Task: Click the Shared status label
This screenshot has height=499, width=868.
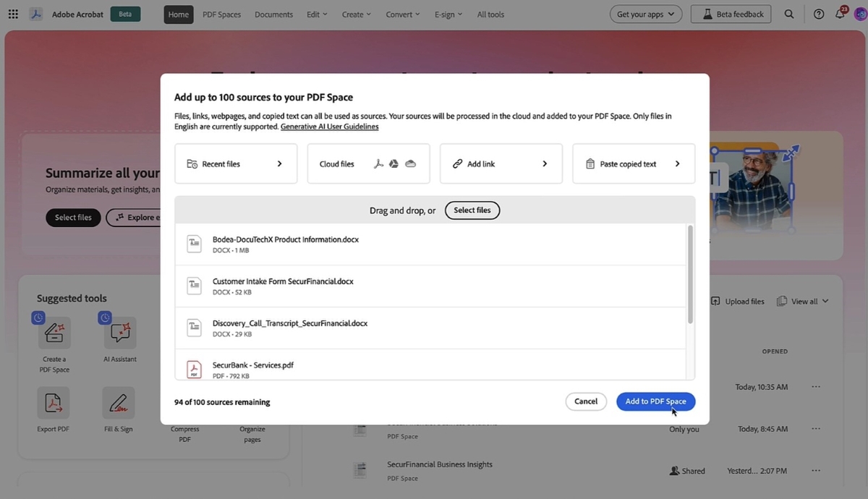Action: coord(688,471)
